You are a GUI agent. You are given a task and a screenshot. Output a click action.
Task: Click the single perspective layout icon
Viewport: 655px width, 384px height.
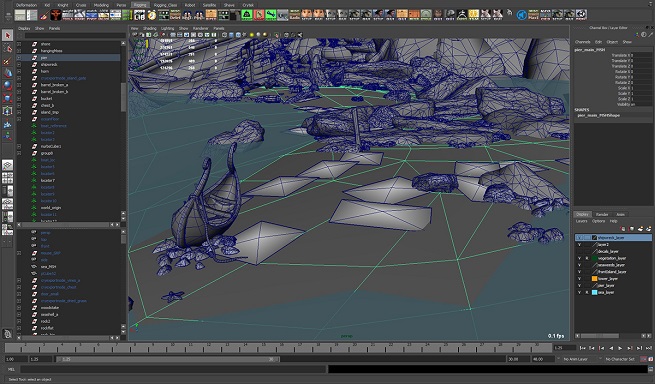(7, 165)
